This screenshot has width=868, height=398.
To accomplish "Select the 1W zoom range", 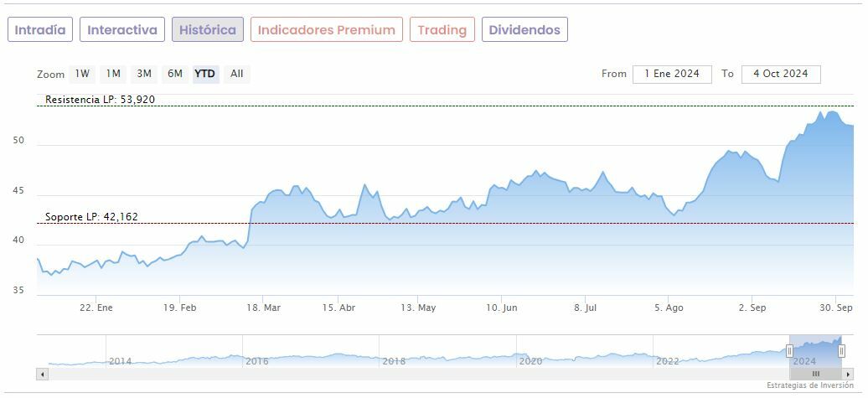I will point(82,74).
